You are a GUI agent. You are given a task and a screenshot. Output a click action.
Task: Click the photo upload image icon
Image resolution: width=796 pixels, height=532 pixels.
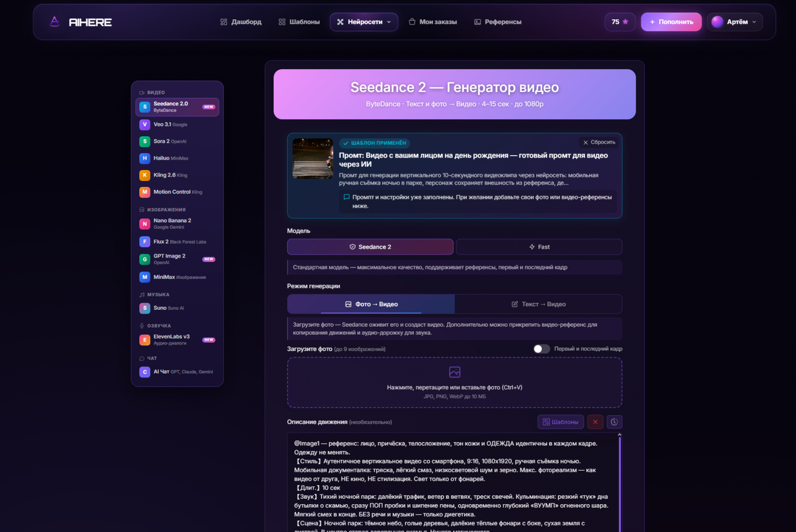[455, 372]
